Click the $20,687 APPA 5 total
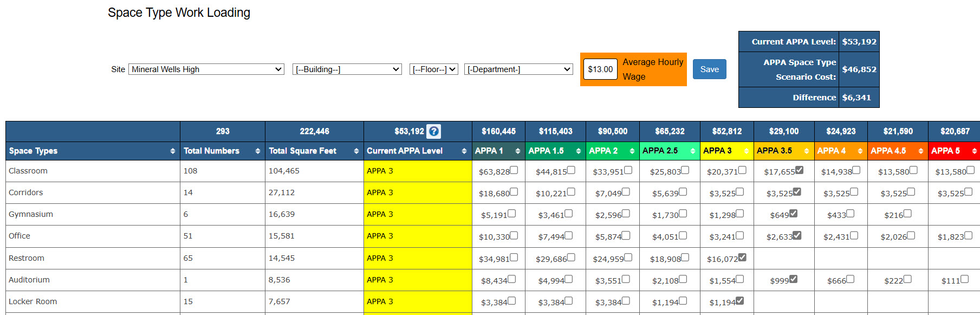 coord(955,131)
